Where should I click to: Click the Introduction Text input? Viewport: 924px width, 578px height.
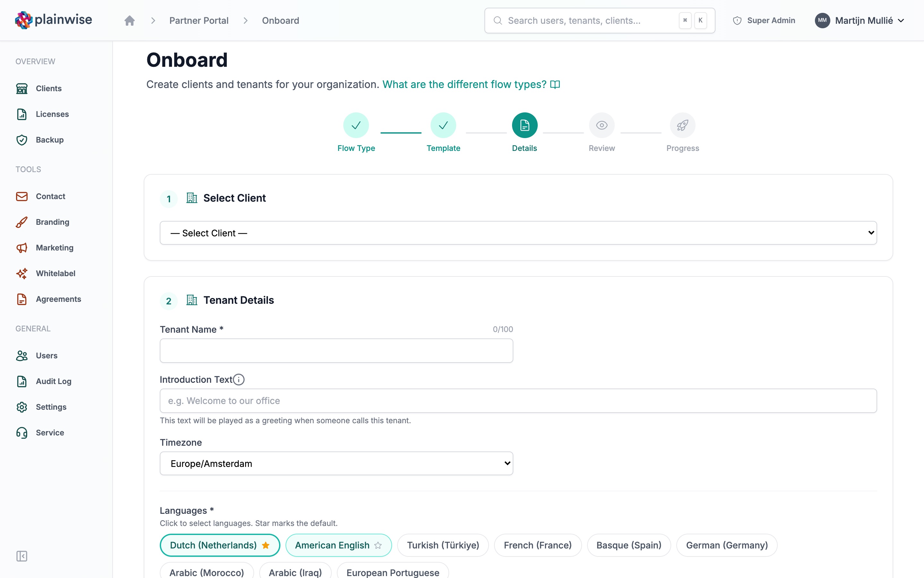coord(518,401)
